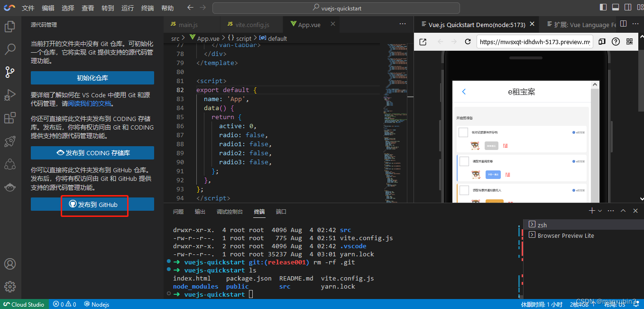Open preview in external browser icon
644x309 pixels.
(x=423, y=42)
